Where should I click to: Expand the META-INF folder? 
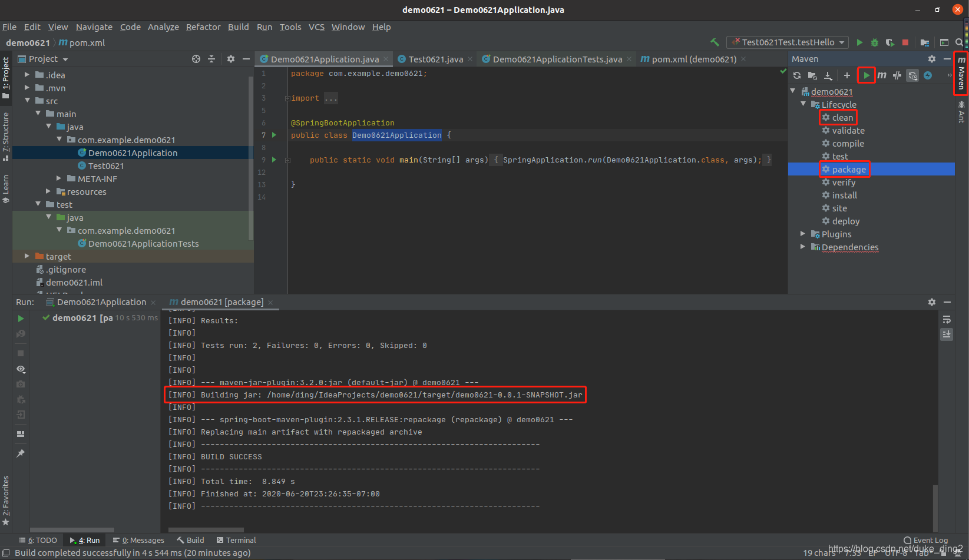(x=59, y=178)
